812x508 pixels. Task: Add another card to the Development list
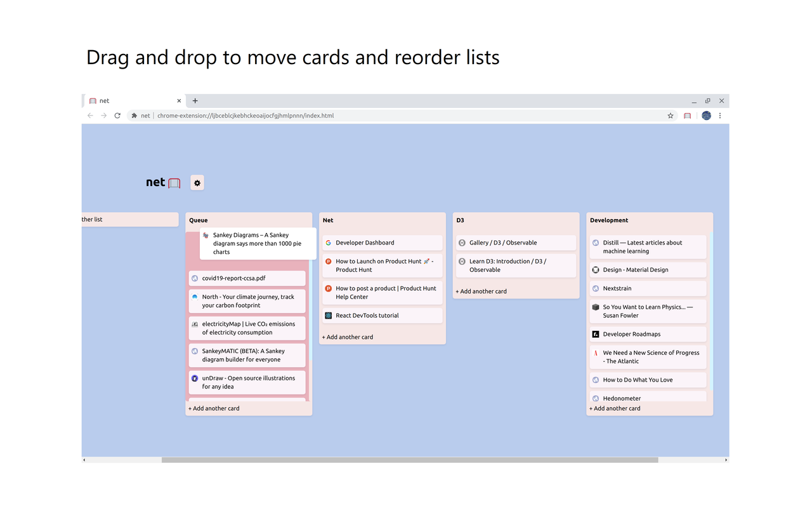click(x=615, y=408)
